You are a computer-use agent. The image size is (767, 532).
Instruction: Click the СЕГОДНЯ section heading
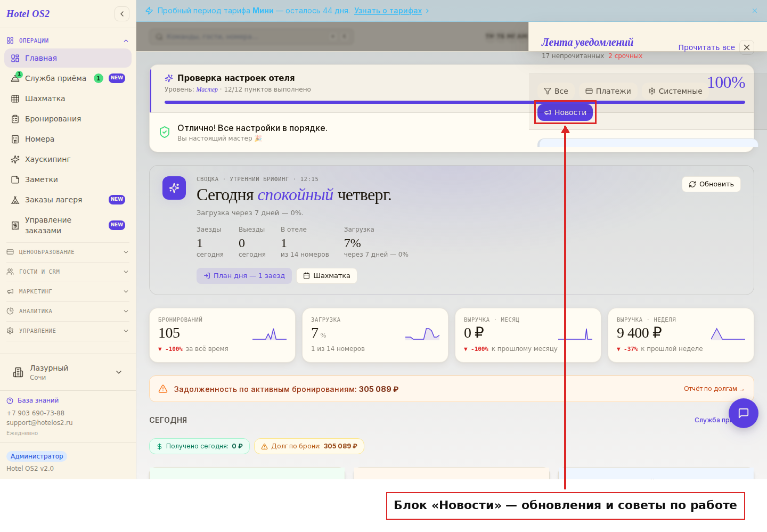click(x=168, y=420)
